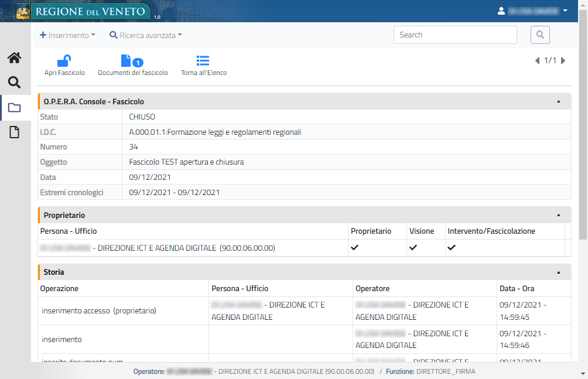Click the search magnifier button

540,35
